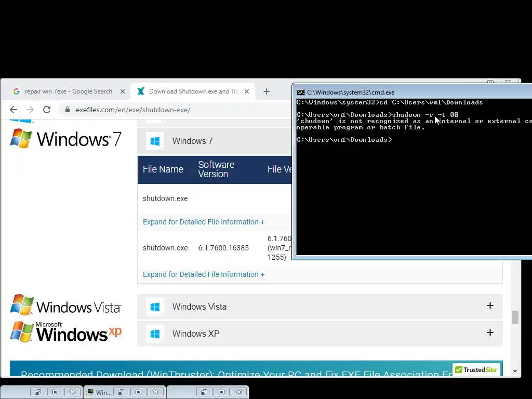This screenshot has width=532, height=399.
Task: Click the maximize icon on first taskbar item
Action: (55, 392)
